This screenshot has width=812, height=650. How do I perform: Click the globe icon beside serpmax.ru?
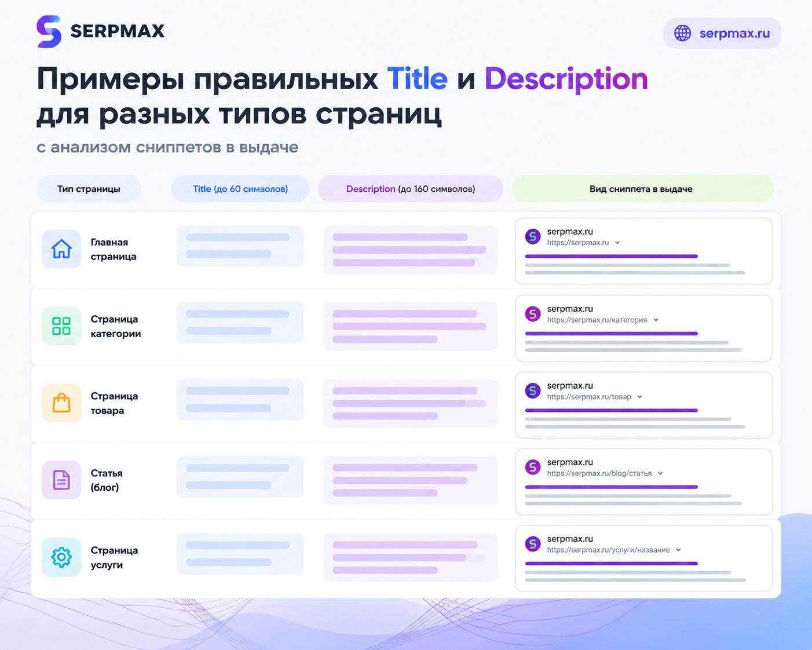tap(683, 33)
